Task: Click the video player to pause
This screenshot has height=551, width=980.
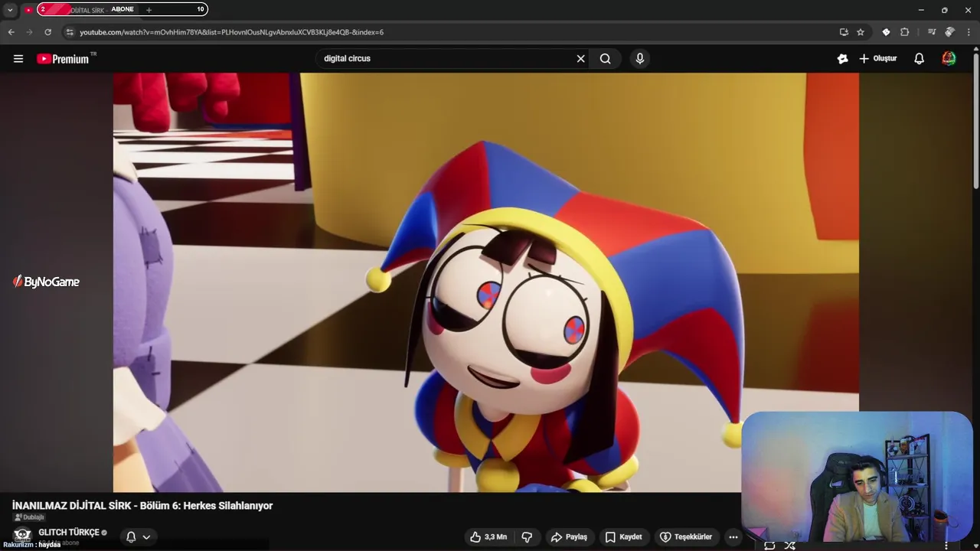Action: click(x=486, y=282)
